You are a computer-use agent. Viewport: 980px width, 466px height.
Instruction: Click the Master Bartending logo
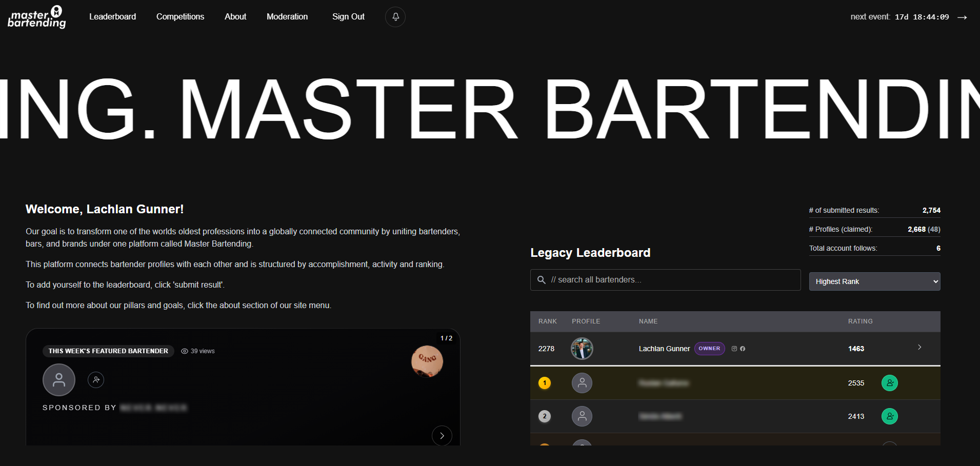click(36, 17)
